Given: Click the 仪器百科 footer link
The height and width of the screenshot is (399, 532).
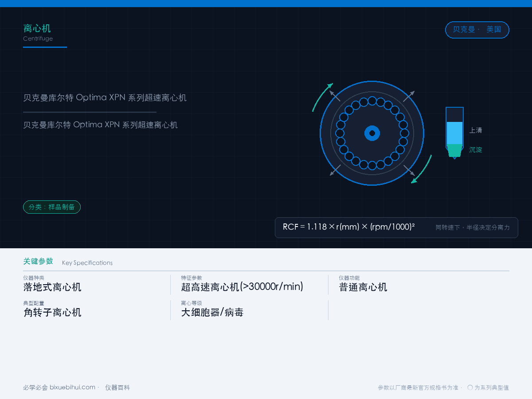Looking at the screenshot, I should point(117,387).
